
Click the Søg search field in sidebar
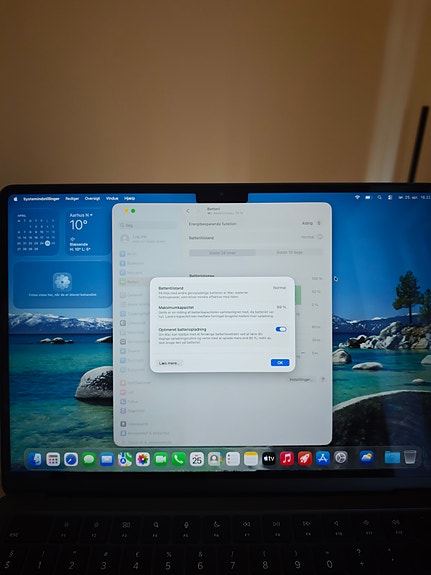pyautogui.click(x=148, y=225)
